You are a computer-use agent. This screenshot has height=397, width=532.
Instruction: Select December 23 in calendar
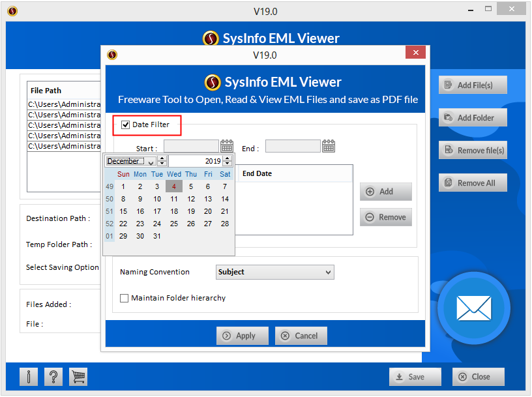click(140, 224)
